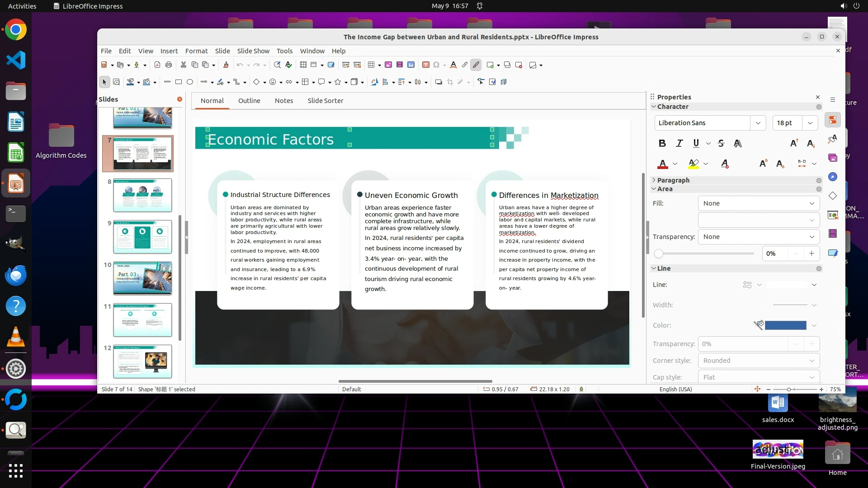Select the slide 9 thumbnail
Screen dimensions: 868x488
coord(142,237)
